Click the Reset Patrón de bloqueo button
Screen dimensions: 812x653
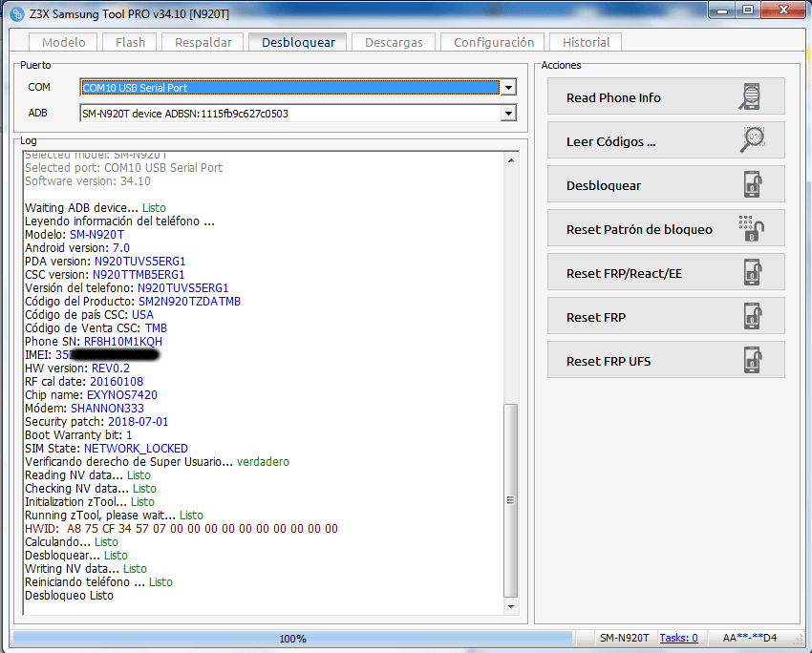(x=666, y=228)
